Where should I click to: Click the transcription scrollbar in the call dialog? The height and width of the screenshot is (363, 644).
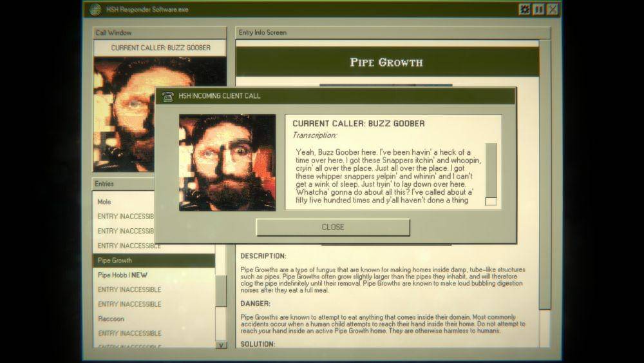[x=491, y=168]
